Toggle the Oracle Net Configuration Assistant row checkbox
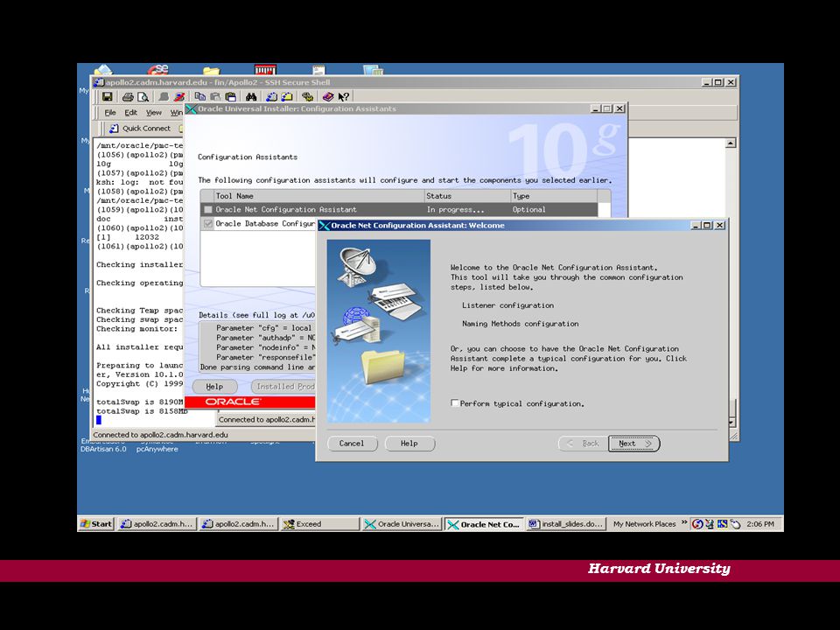Image resolution: width=840 pixels, height=630 pixels. [x=208, y=209]
